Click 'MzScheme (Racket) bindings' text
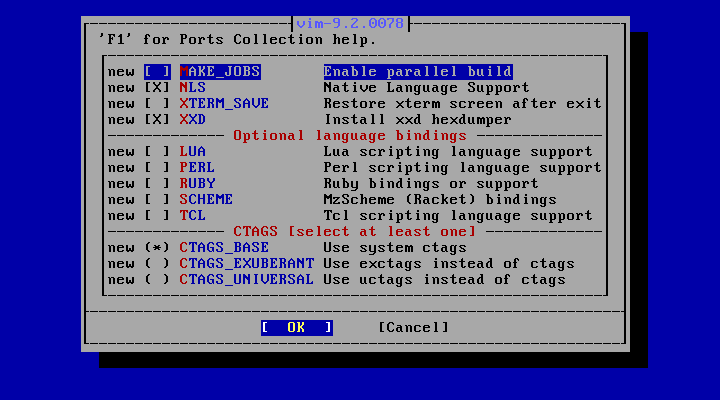Image resolution: width=720 pixels, height=400 pixels. pos(440,200)
